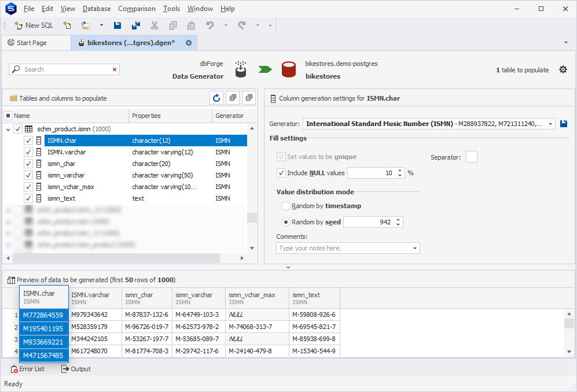The width and height of the screenshot is (577, 392).
Task: Open the gear settings icon
Action: (563, 69)
